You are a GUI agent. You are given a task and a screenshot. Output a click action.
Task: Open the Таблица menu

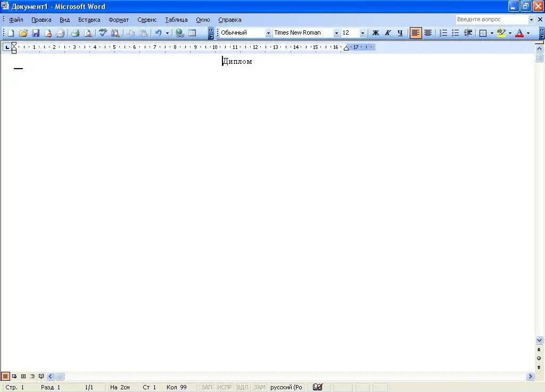(x=176, y=20)
